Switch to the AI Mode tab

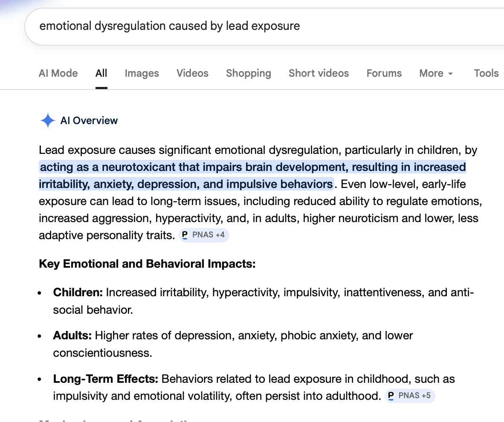(x=58, y=73)
